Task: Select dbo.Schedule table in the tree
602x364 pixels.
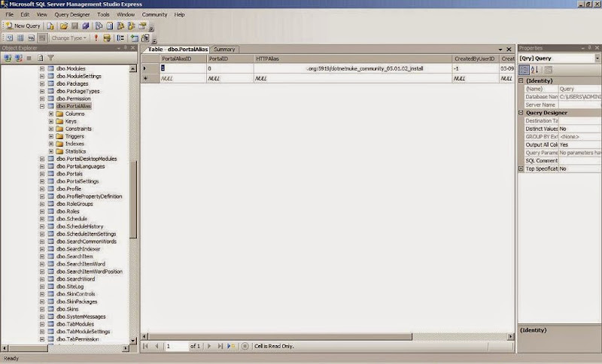Action: click(x=71, y=219)
